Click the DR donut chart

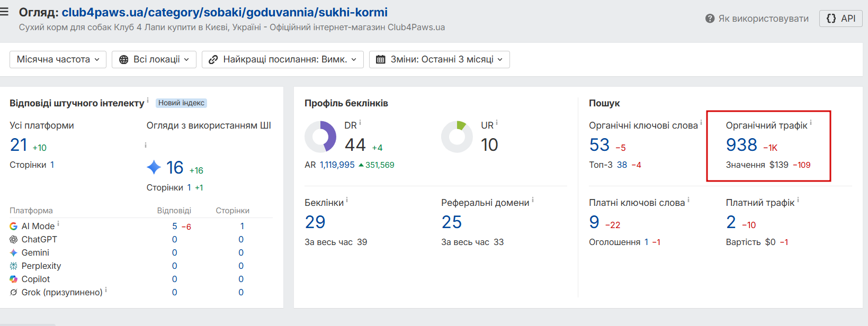[320, 137]
